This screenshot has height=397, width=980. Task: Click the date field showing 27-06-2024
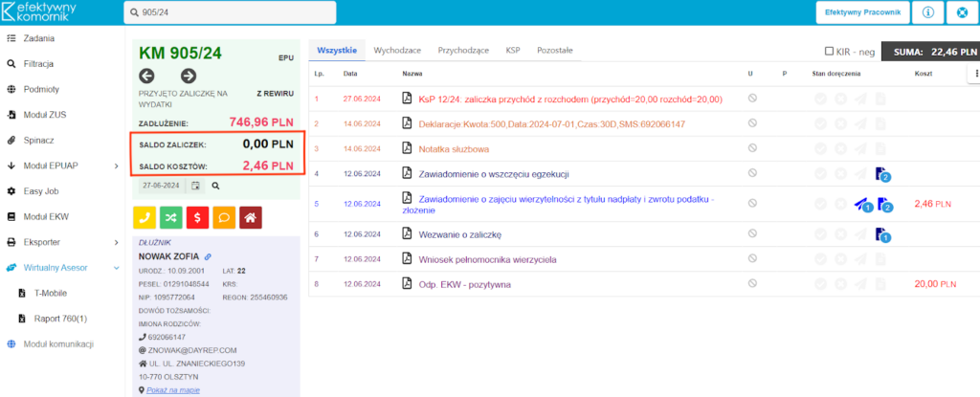pyautogui.click(x=163, y=186)
